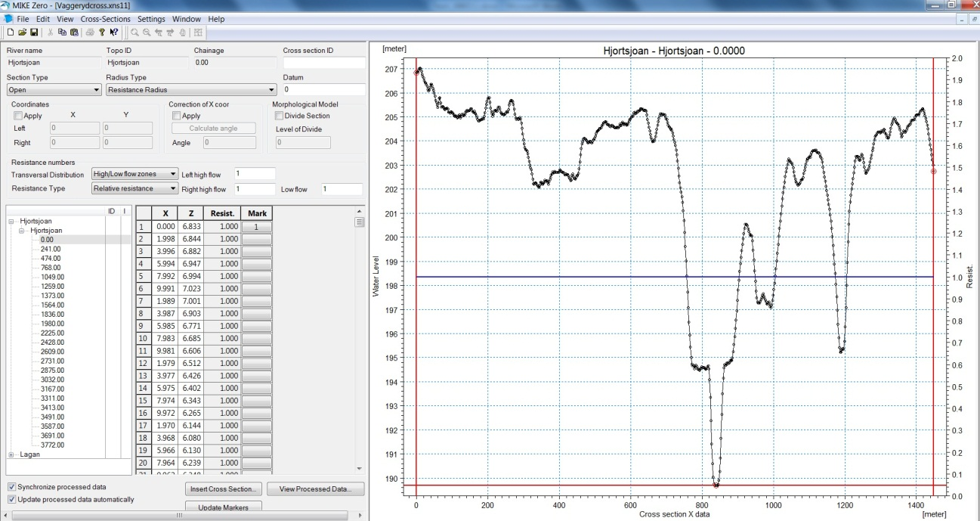Expand the Lagan river node

tap(11, 454)
